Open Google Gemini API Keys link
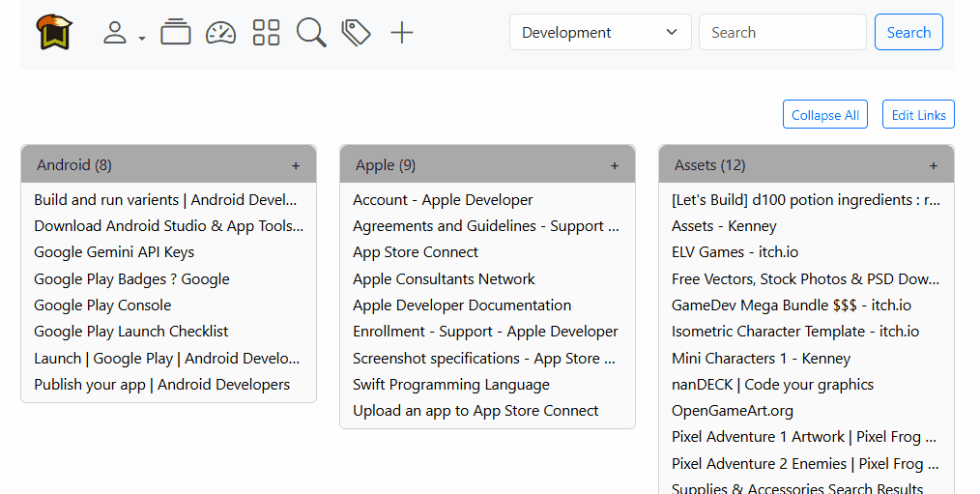 tap(114, 252)
